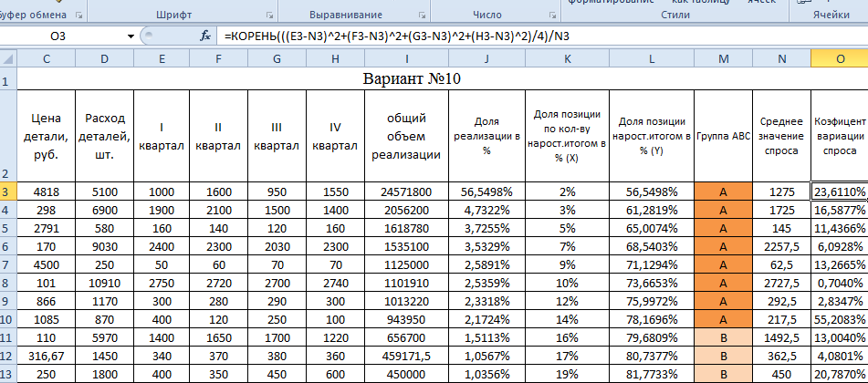The width and height of the screenshot is (868, 383).
Task: Click the 'Коэфицент вариации спроса' header cell
Action: coord(840,136)
